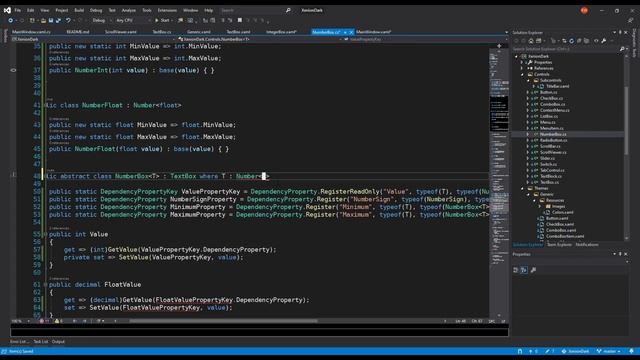Open the Any CPU platform dropdown
640x360 pixels.
[133, 20]
